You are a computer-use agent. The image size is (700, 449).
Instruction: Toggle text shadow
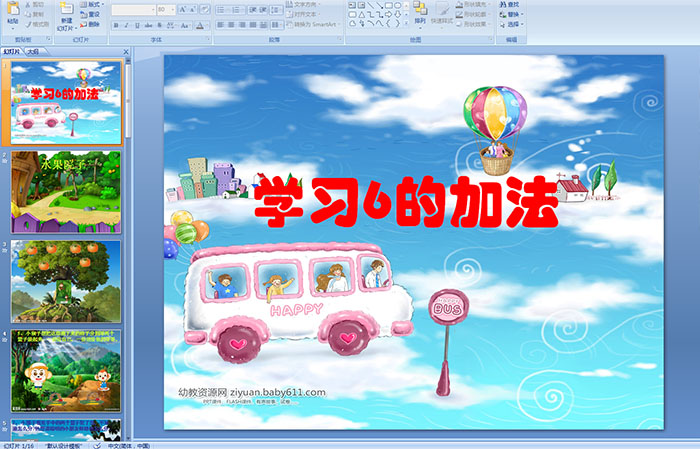(159, 25)
